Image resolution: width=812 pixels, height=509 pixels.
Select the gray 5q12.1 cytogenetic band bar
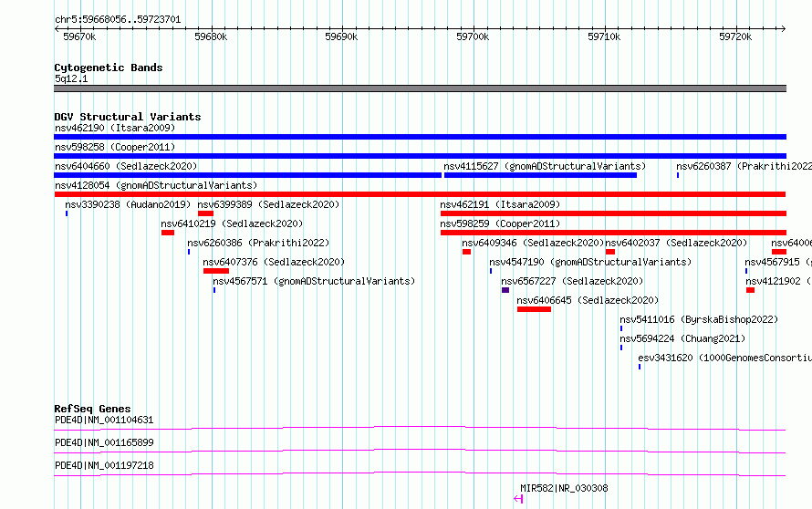(420, 88)
